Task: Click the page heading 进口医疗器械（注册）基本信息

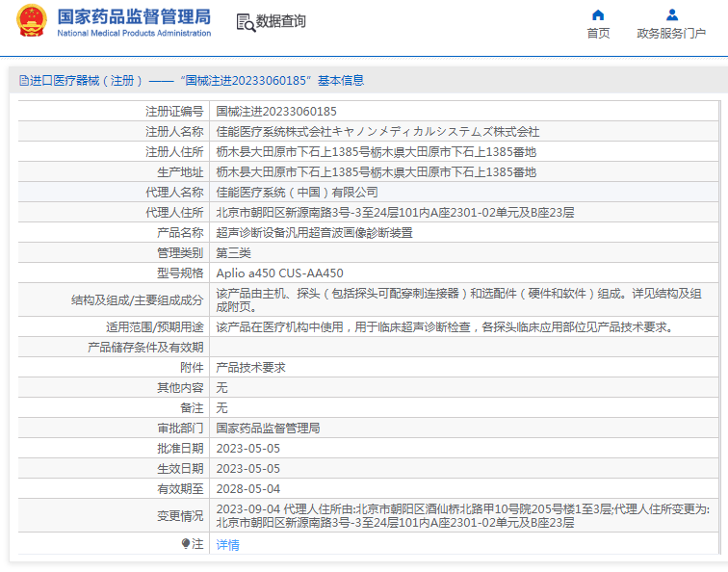Action: [x=192, y=81]
